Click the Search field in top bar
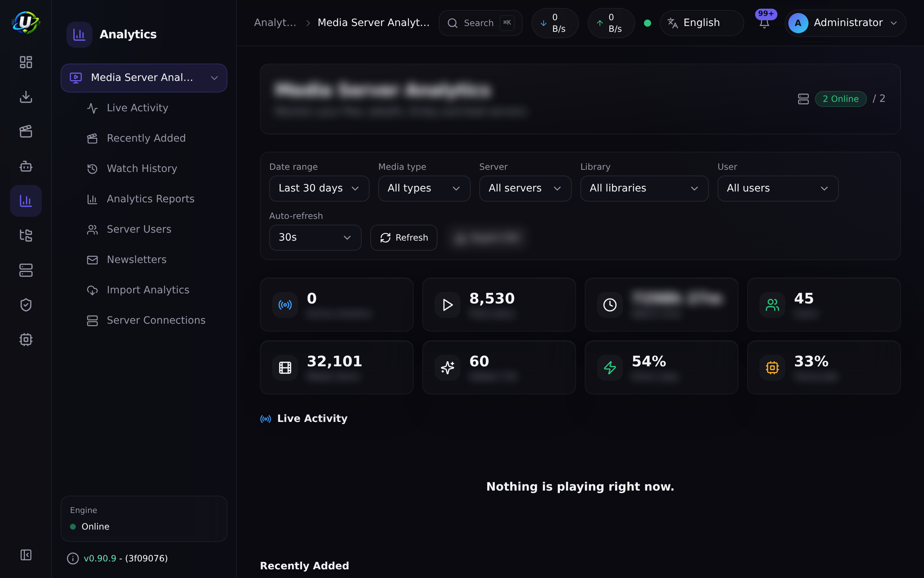 [x=480, y=23]
